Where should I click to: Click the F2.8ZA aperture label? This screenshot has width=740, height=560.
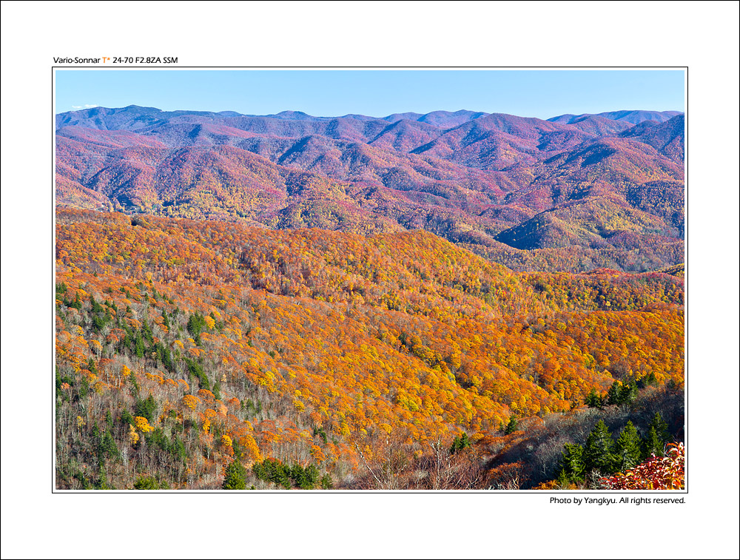click(148, 60)
